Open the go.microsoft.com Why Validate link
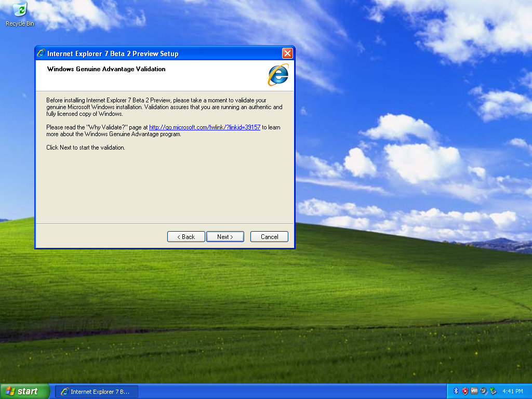This screenshot has width=532, height=399. [205, 127]
